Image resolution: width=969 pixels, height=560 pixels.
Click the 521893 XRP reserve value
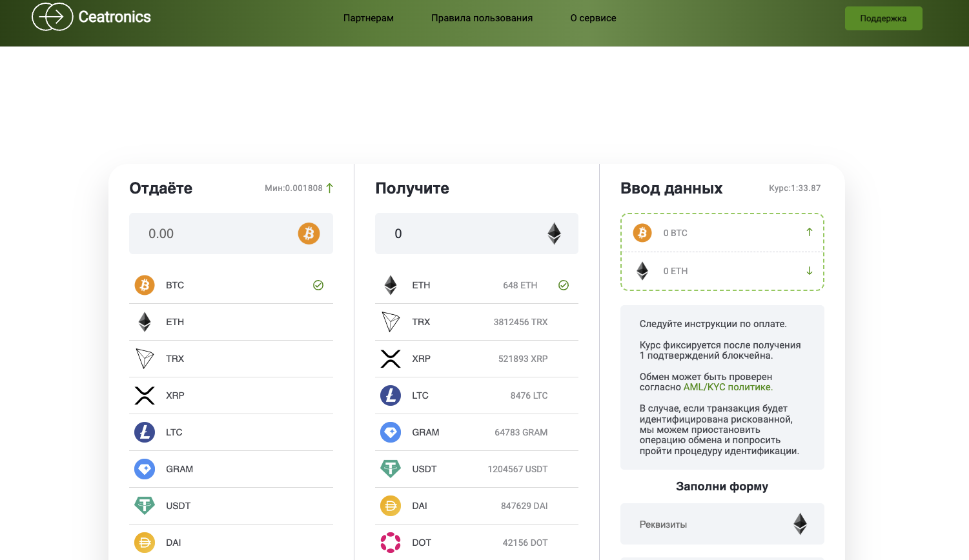click(x=523, y=359)
